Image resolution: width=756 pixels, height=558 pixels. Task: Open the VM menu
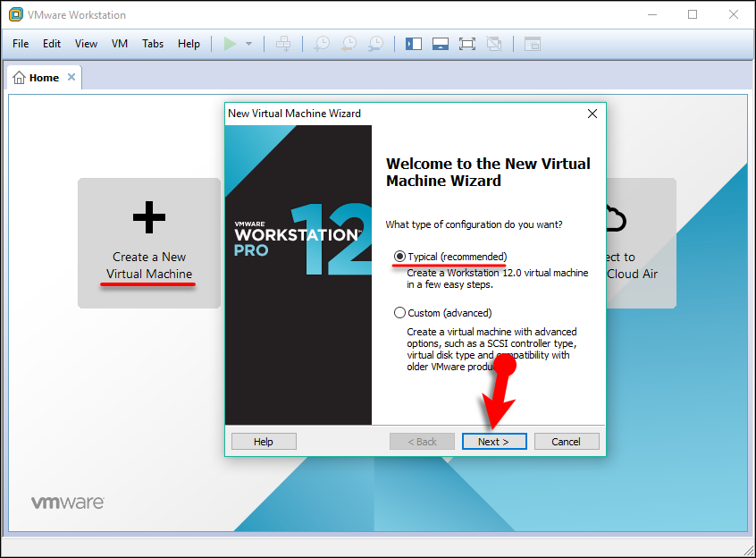tap(120, 44)
